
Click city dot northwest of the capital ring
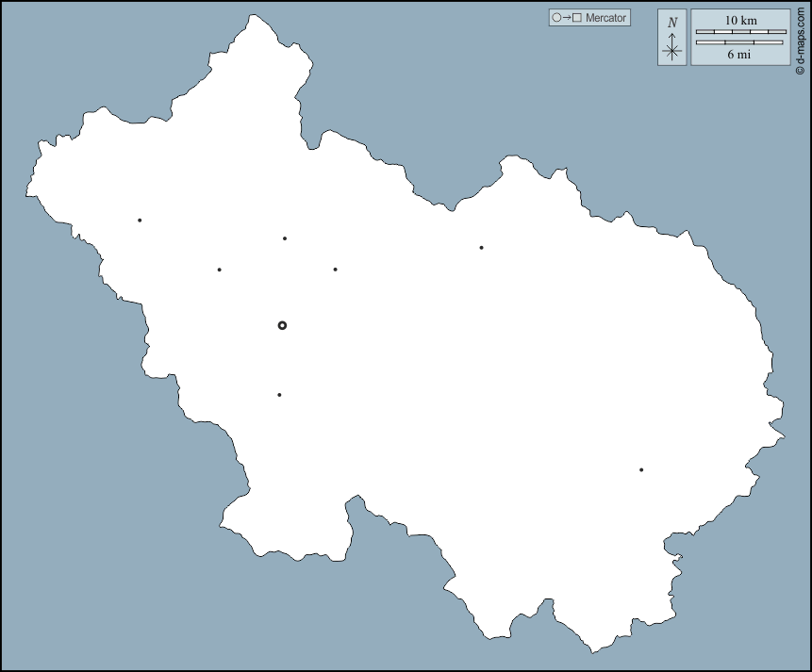220,270
